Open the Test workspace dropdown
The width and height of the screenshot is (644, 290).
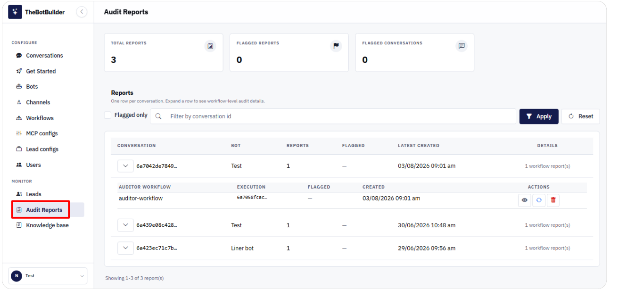tap(48, 276)
